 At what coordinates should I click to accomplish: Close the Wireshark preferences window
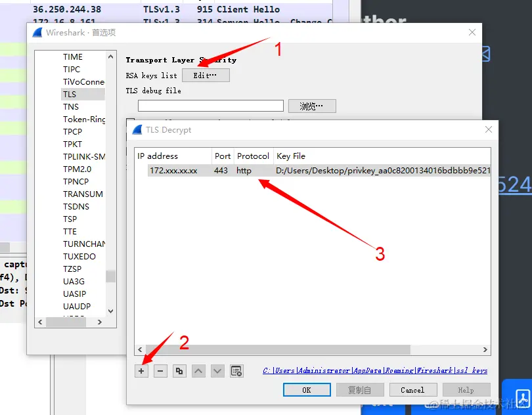coord(472,32)
